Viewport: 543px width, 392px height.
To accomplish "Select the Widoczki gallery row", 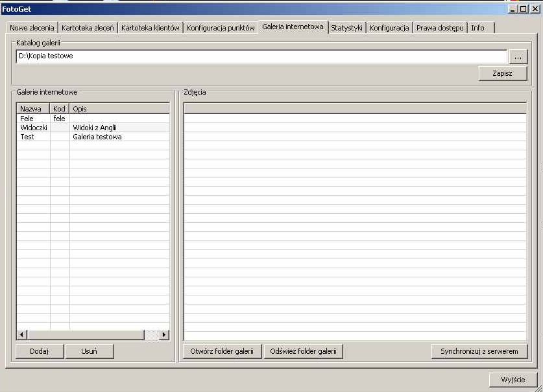I will (x=93, y=128).
